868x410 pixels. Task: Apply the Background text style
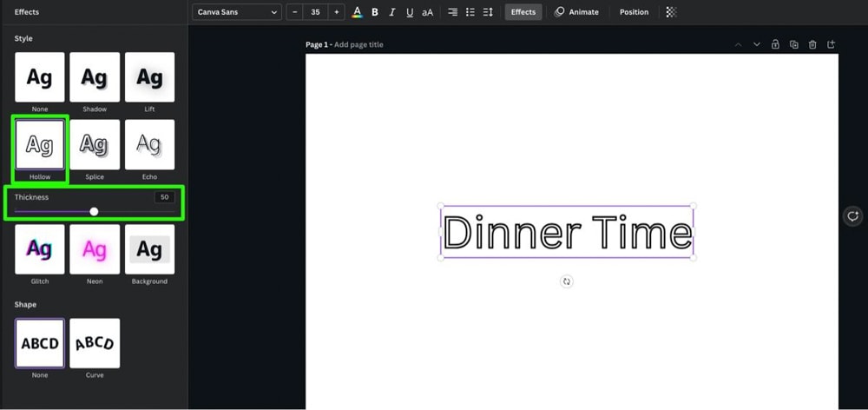coord(149,249)
